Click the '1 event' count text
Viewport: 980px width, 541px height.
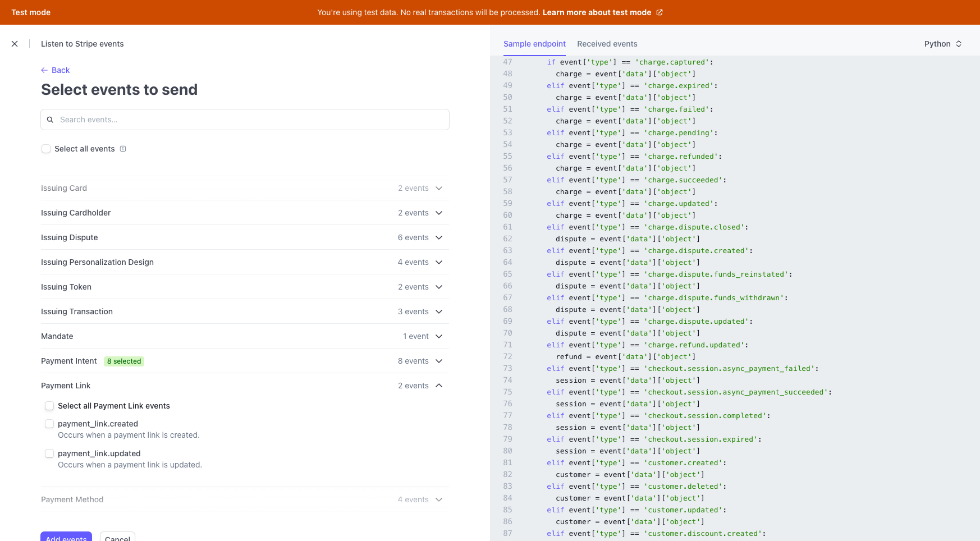click(x=416, y=336)
